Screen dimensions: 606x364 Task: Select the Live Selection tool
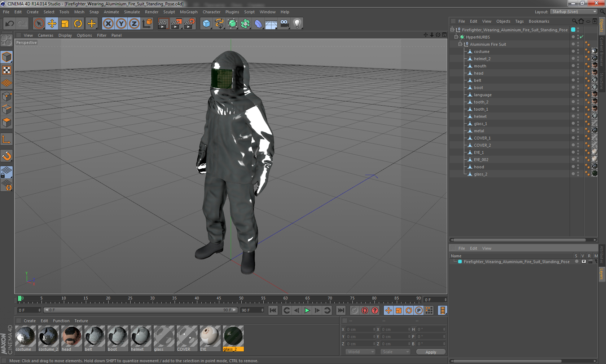point(39,24)
